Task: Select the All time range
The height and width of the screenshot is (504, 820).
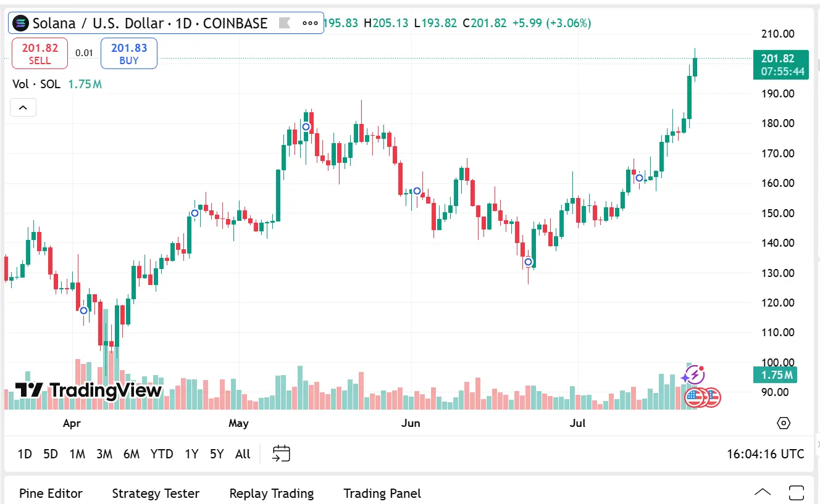Action: point(243,454)
